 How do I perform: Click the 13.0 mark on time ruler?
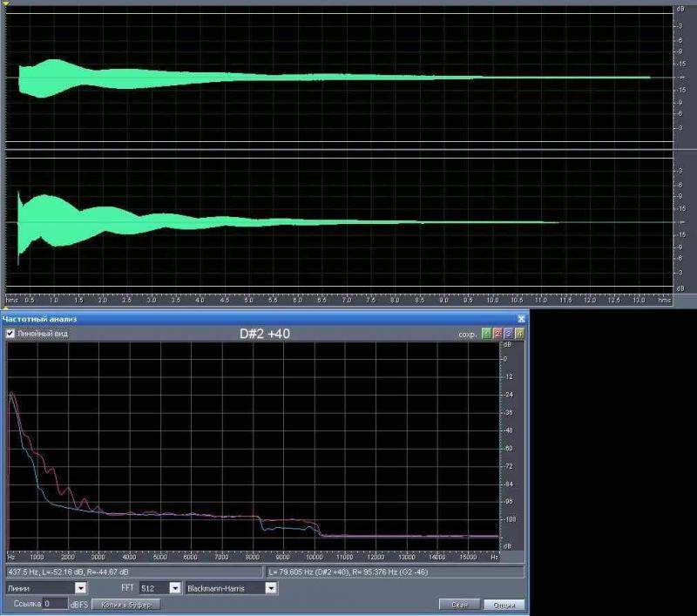tap(639, 301)
